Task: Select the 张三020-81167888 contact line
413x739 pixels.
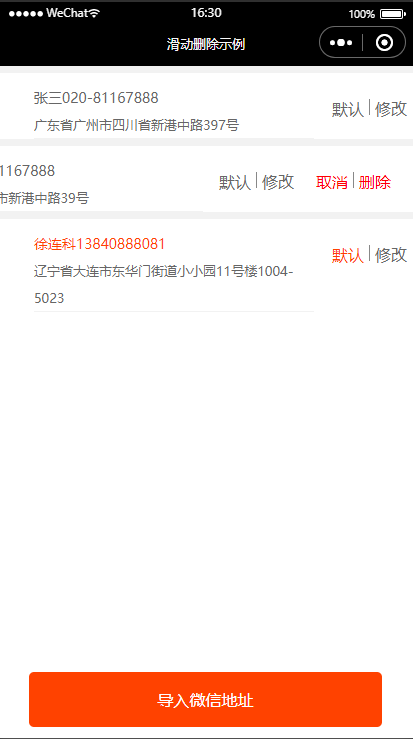Action: coord(96,98)
